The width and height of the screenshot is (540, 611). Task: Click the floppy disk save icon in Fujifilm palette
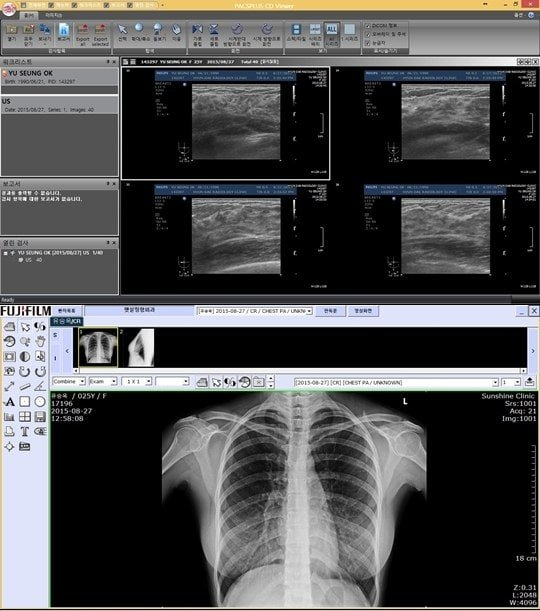(40, 417)
